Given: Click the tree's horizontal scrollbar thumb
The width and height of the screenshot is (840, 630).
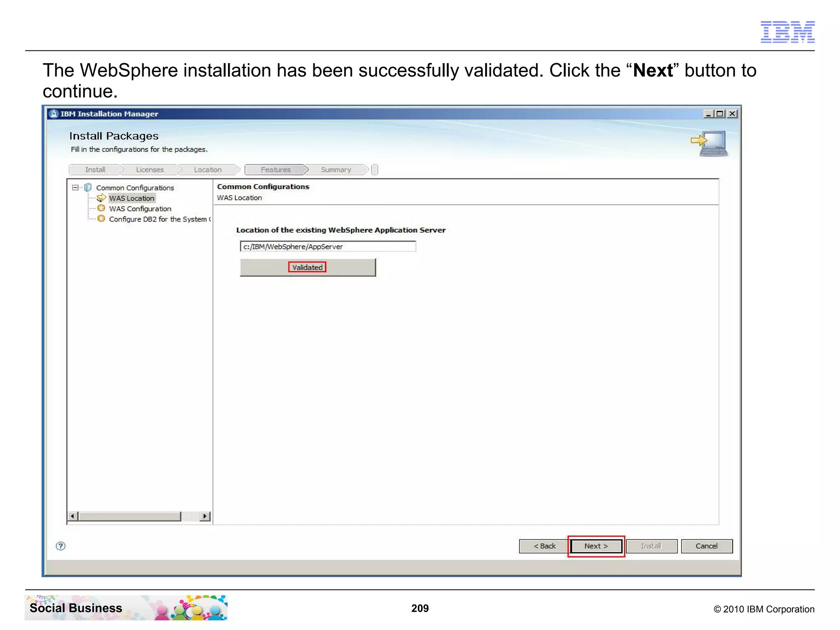Looking at the screenshot, I should 129,516.
